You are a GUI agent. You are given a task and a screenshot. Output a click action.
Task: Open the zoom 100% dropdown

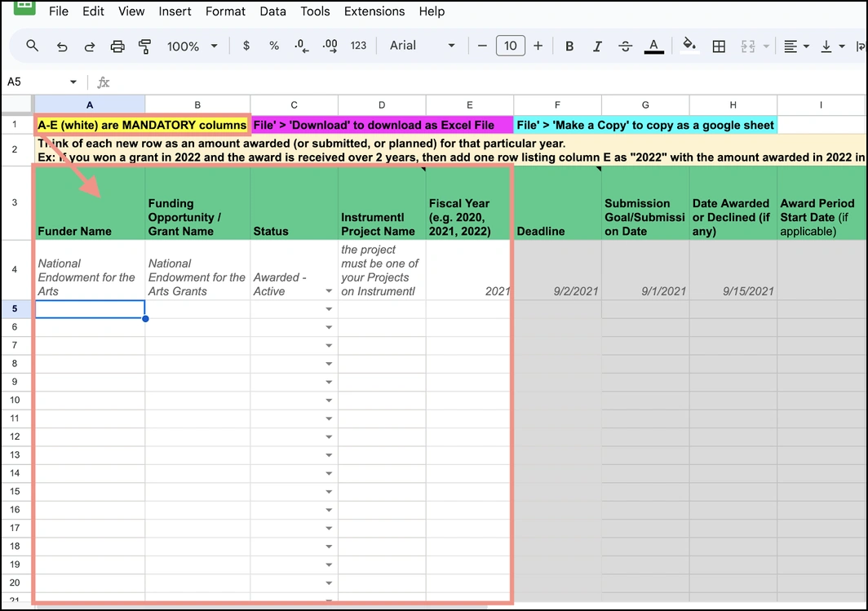[x=192, y=46]
